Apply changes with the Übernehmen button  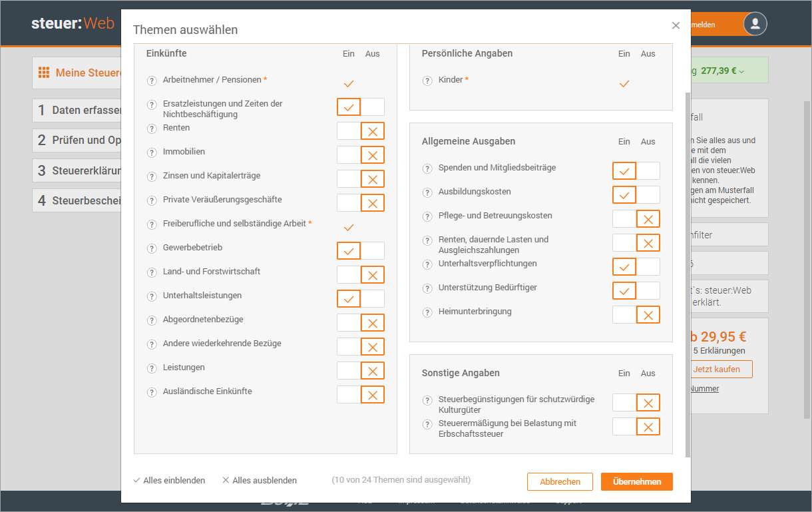click(x=636, y=481)
